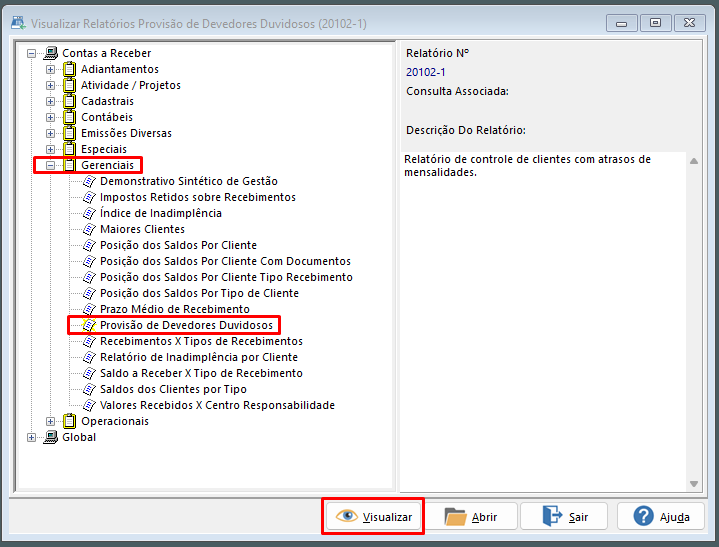Click report icon beside Demonstrativo Sintético de Gestão
The width and height of the screenshot is (719, 547).
[89, 182]
